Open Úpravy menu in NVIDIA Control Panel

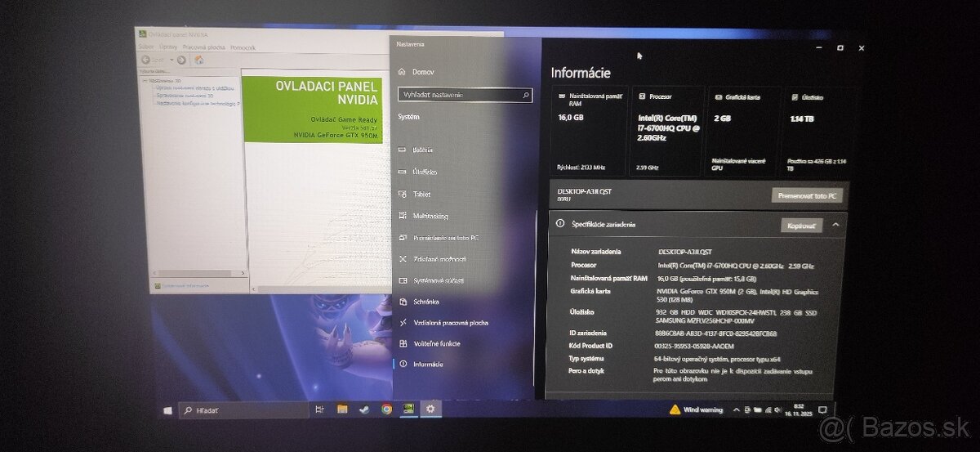coord(168,47)
